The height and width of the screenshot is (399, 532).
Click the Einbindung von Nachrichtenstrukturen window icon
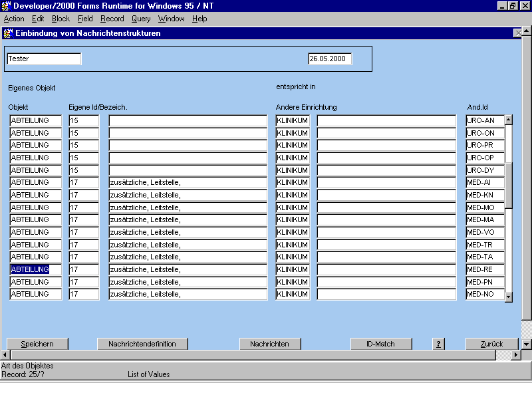click(x=7, y=33)
